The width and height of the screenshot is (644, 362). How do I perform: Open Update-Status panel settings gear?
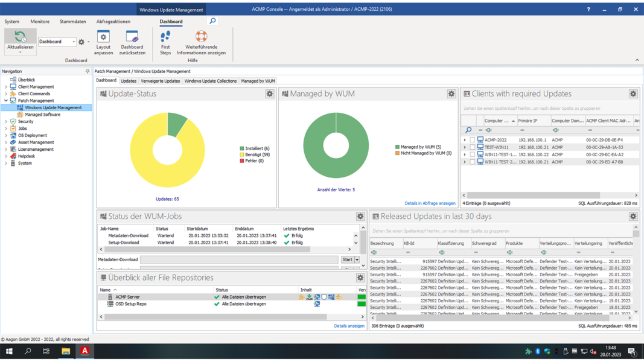pos(270,94)
